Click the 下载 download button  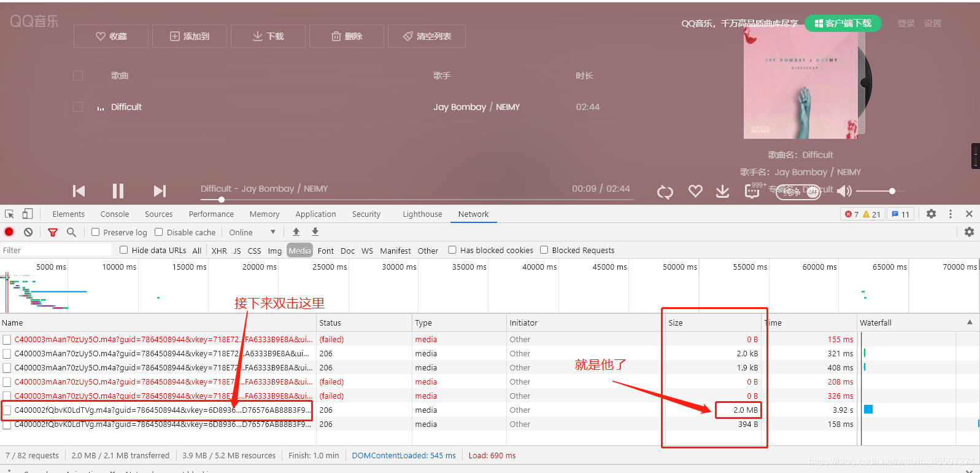tap(268, 36)
